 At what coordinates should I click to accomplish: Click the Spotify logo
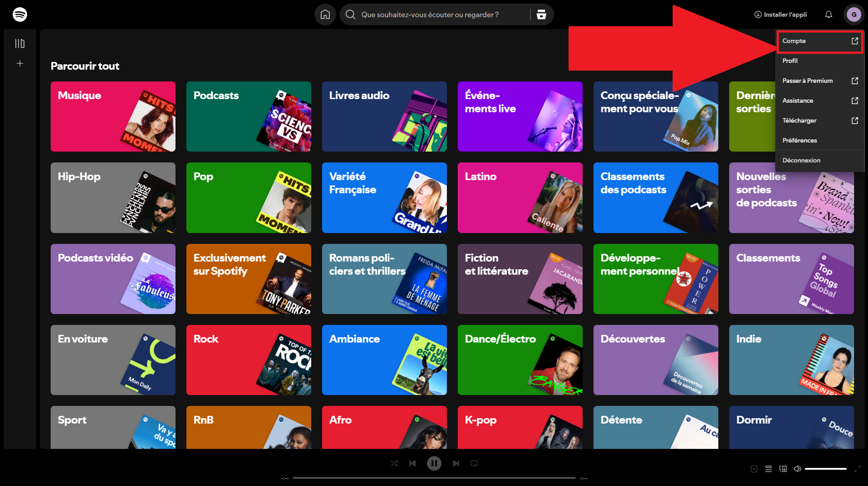19,14
